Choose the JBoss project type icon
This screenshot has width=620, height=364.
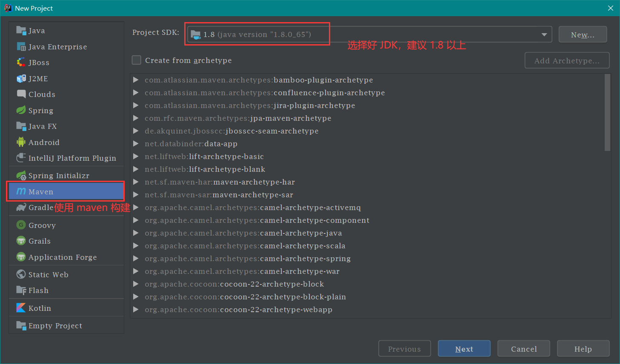(21, 63)
